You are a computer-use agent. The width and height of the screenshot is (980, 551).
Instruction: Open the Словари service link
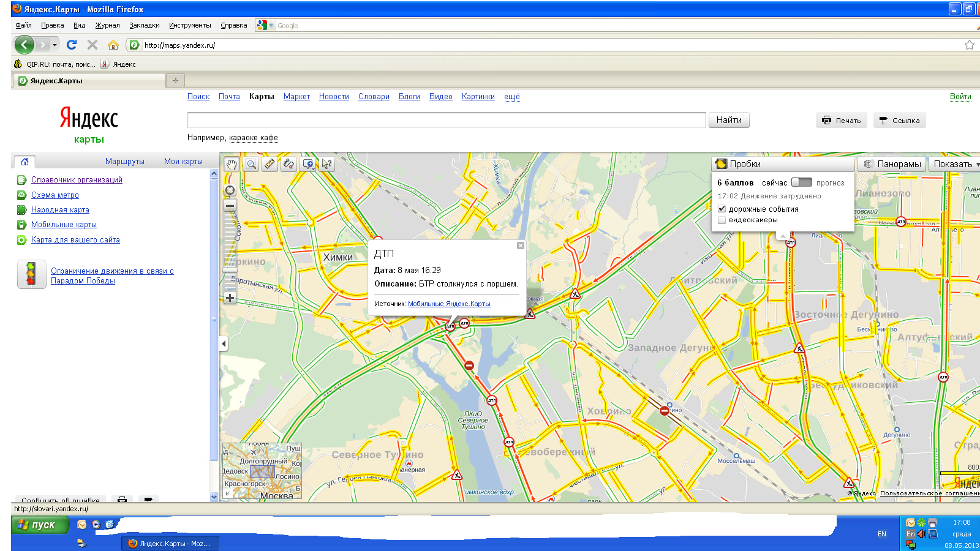[x=374, y=97]
